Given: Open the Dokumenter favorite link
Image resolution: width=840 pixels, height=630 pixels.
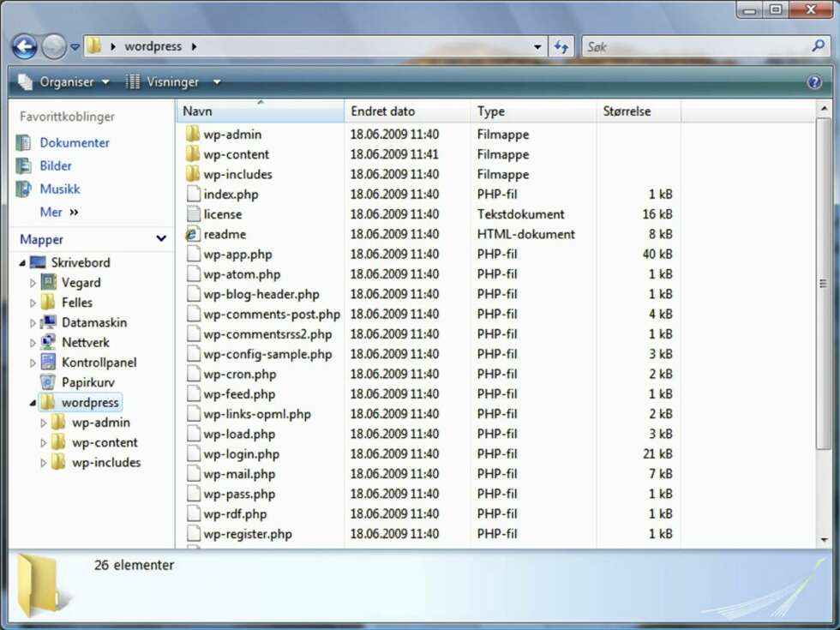Looking at the screenshot, I should pyautogui.click(x=75, y=142).
